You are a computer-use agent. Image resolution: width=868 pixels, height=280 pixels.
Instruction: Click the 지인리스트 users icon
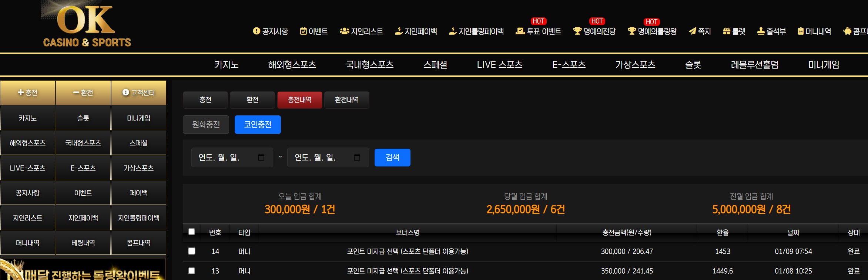[x=344, y=31]
